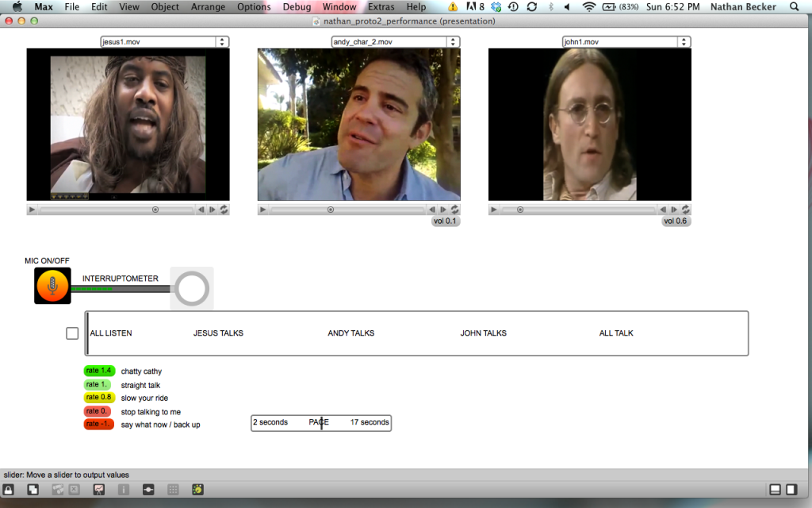
Task: Select the ALL TALK tab
Action: (616, 333)
